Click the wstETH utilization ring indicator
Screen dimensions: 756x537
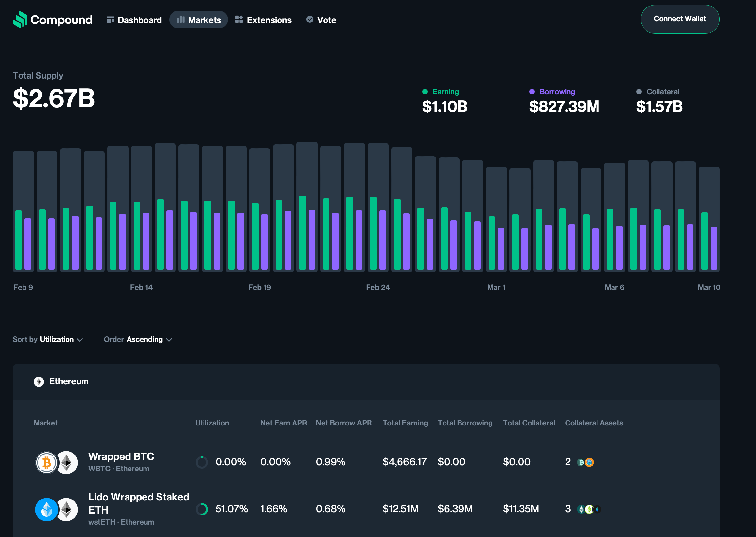coord(202,509)
